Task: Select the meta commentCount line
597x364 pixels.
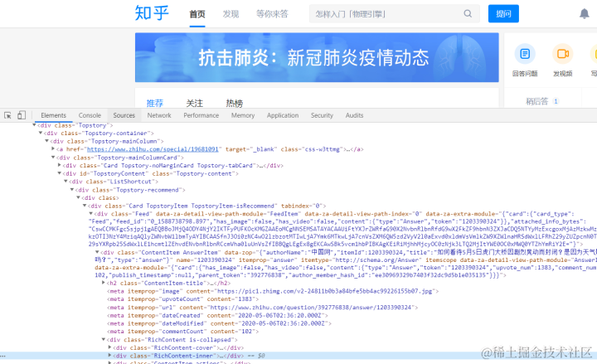Action: [182, 332]
